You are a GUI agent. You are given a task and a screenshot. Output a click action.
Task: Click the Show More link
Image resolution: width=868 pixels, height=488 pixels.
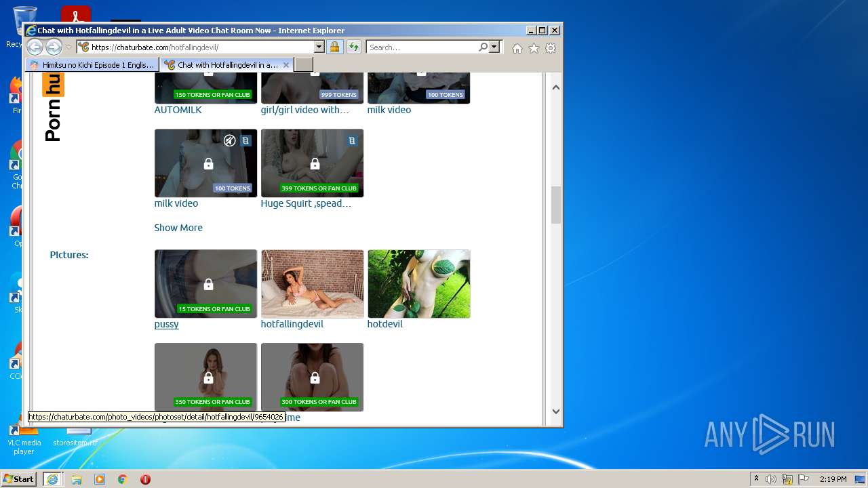[x=178, y=228]
